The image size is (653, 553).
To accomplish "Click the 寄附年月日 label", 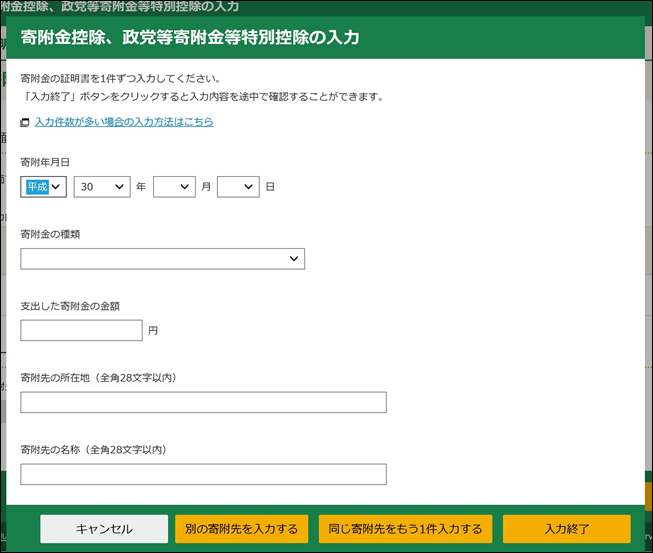I will [45, 162].
